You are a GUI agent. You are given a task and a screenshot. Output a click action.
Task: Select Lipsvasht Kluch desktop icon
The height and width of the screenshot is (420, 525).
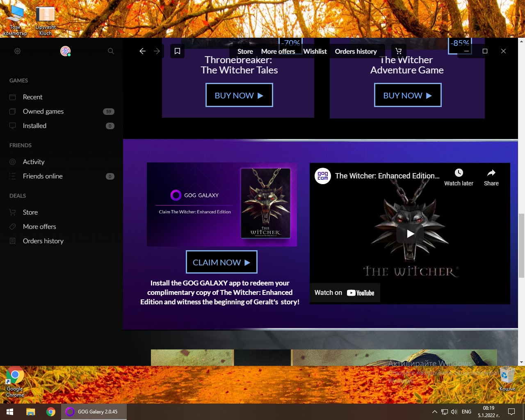click(46, 21)
